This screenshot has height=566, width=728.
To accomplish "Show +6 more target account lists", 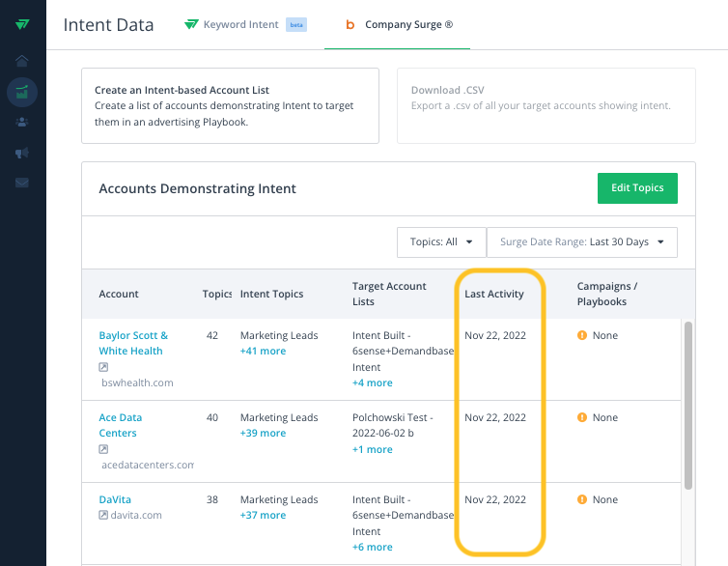I will click(373, 547).
